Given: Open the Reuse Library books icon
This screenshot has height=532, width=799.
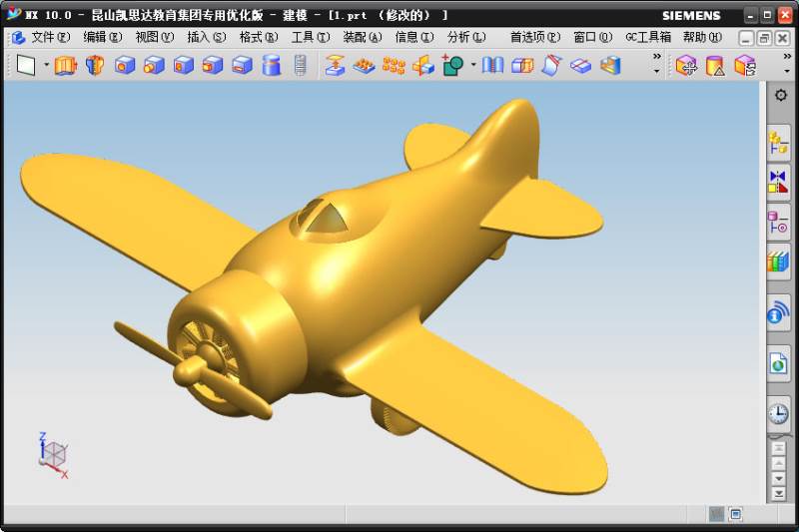Looking at the screenshot, I should point(778,263).
